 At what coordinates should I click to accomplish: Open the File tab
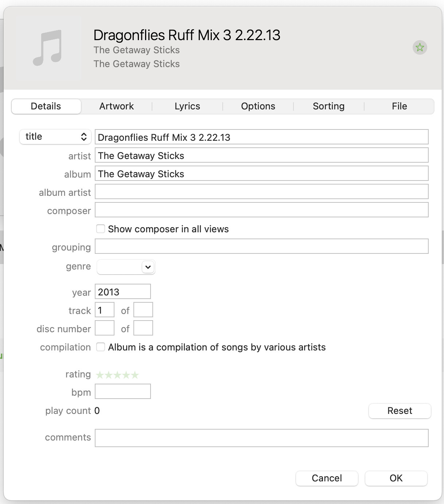(399, 106)
